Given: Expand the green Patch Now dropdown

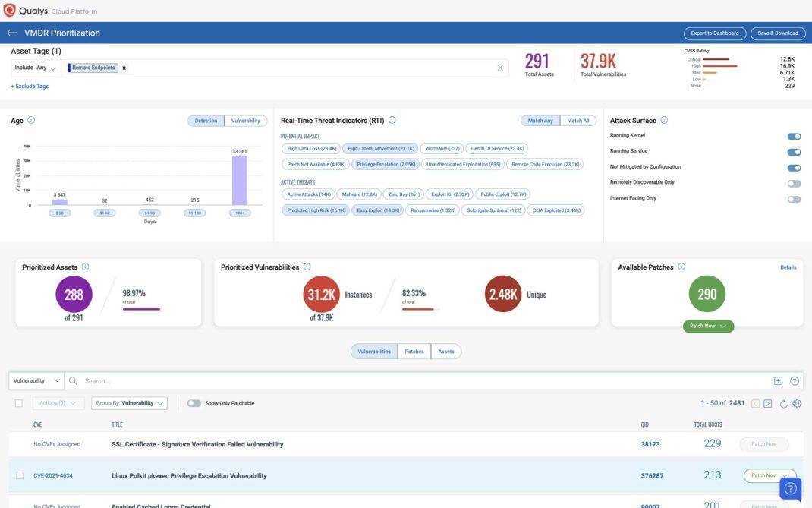Looking at the screenshot, I should pyautogui.click(x=708, y=327).
